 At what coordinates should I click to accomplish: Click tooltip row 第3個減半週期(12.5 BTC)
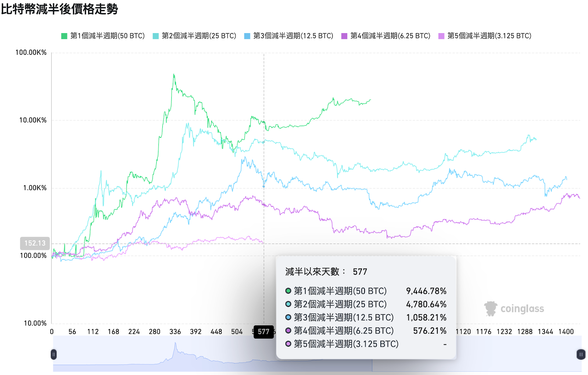(x=366, y=318)
